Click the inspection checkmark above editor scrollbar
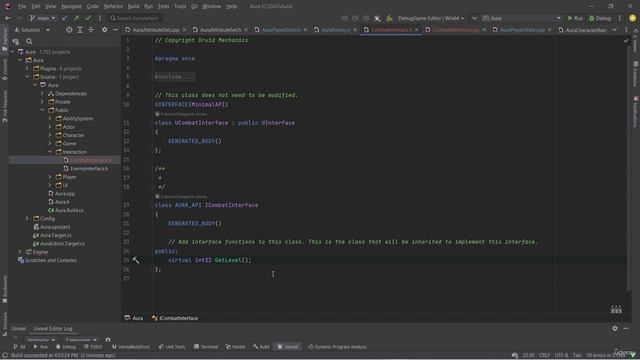Screen dimensions: 640x360 (626, 41)
